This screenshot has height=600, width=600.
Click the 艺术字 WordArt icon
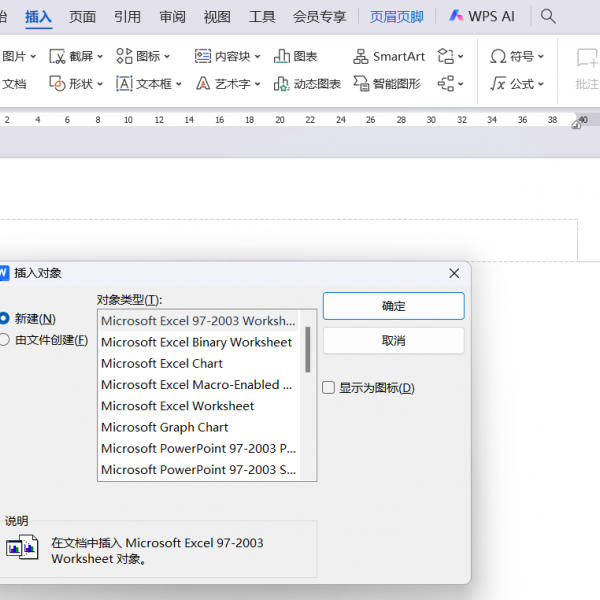[203, 84]
